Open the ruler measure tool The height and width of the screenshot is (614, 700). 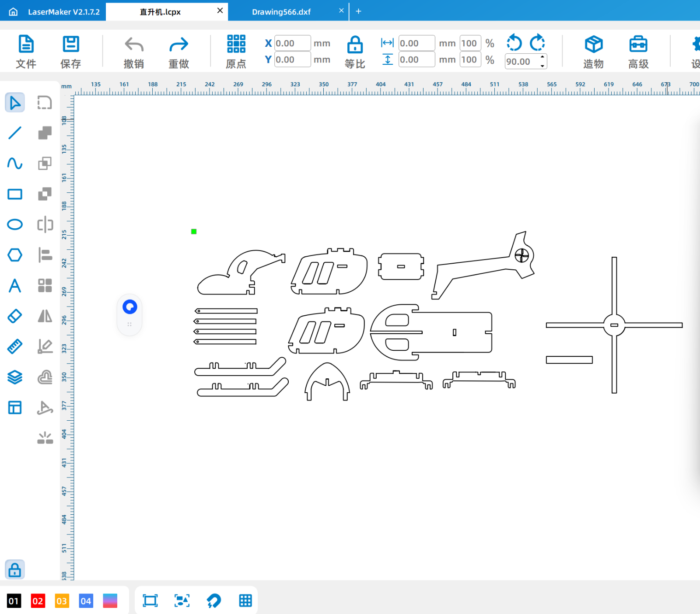[15, 346]
